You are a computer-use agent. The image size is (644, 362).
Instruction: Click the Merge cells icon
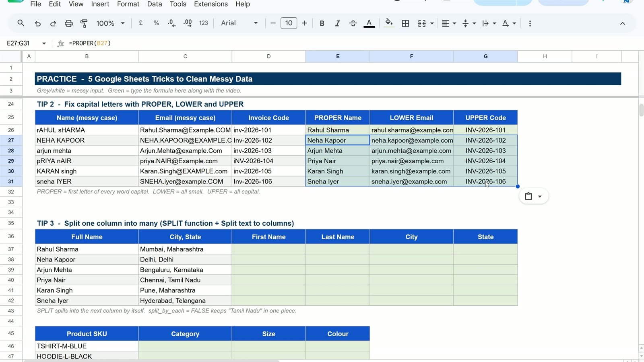click(422, 23)
